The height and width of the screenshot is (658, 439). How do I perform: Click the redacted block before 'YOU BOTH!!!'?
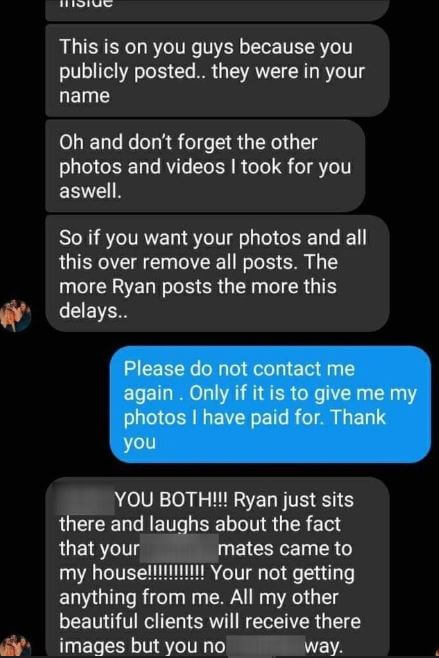pos(86,500)
